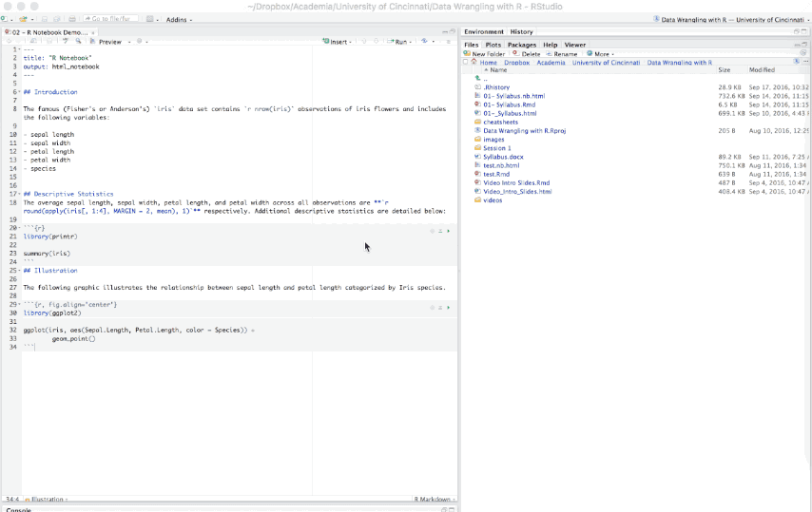Viewport: 812px width, 512px height.
Task: Click the Home directory icon in breadcrumb
Action: click(x=474, y=63)
